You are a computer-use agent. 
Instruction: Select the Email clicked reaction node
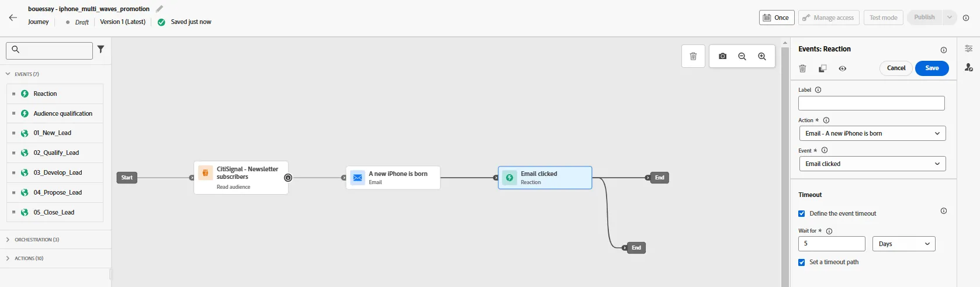(x=545, y=178)
